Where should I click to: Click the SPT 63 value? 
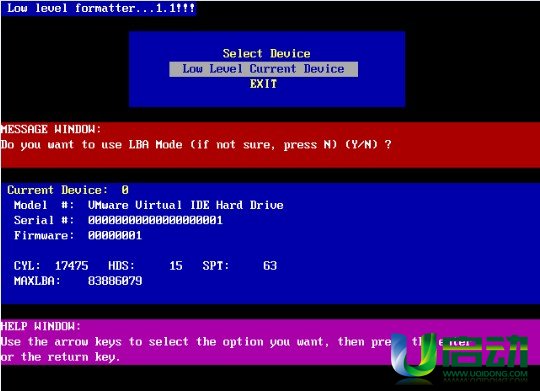point(270,266)
